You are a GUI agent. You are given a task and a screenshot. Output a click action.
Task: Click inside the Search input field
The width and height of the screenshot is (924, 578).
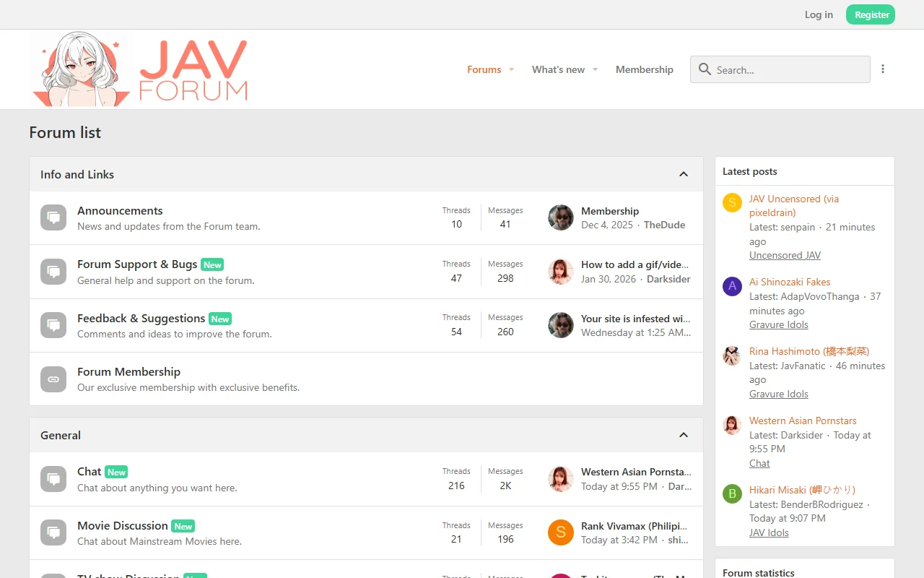(780, 69)
